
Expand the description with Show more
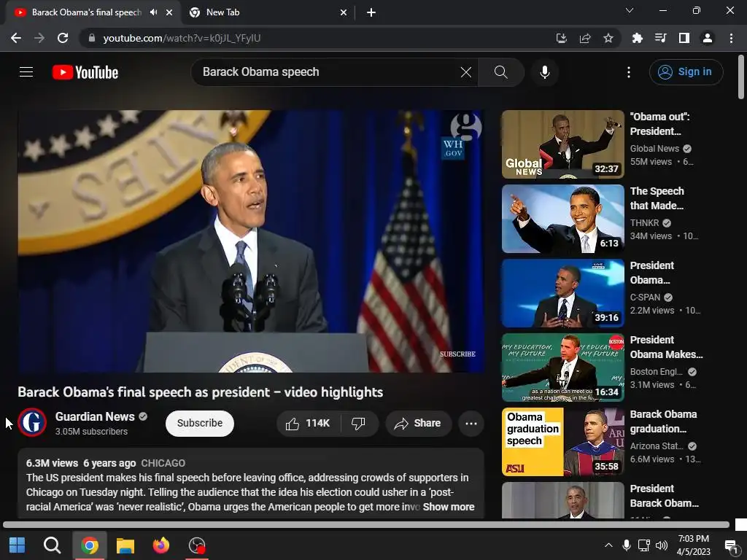pyautogui.click(x=449, y=507)
